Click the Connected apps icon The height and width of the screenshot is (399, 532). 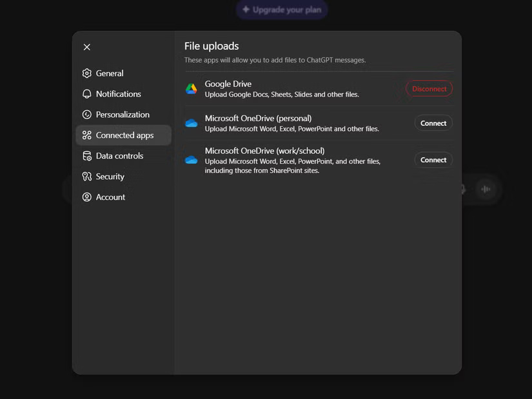86,135
